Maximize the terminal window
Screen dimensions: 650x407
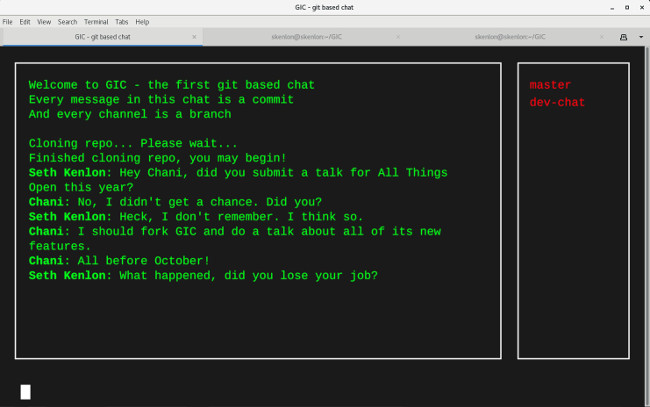[x=625, y=7]
